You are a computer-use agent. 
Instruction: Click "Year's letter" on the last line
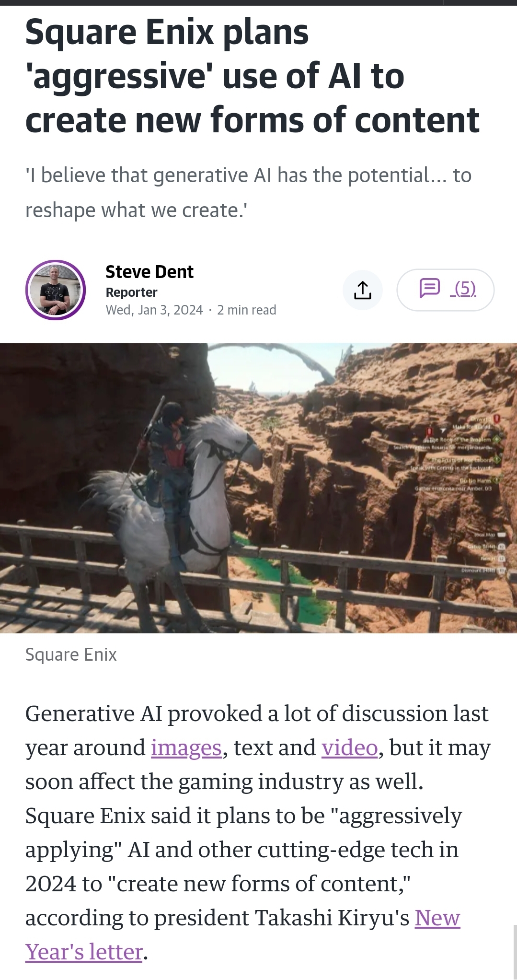(84, 952)
